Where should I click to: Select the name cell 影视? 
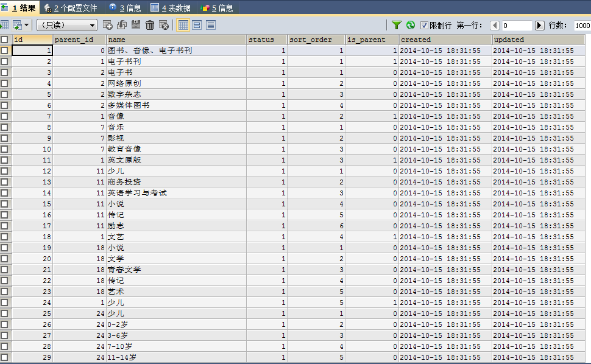coord(177,138)
